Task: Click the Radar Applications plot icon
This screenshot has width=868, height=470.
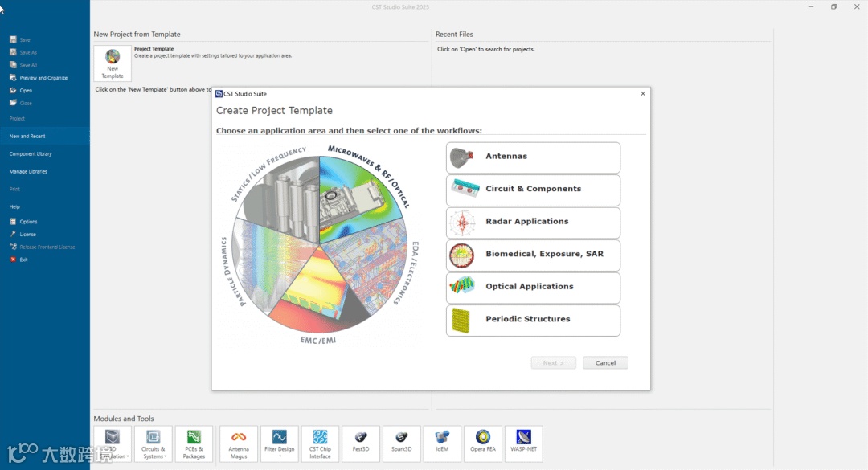Action: coord(462,223)
